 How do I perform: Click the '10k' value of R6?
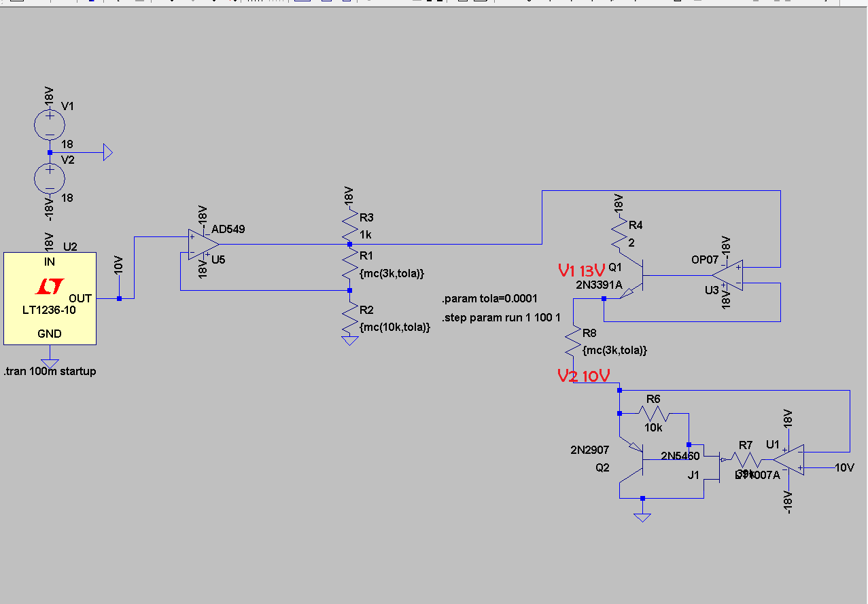tap(653, 429)
